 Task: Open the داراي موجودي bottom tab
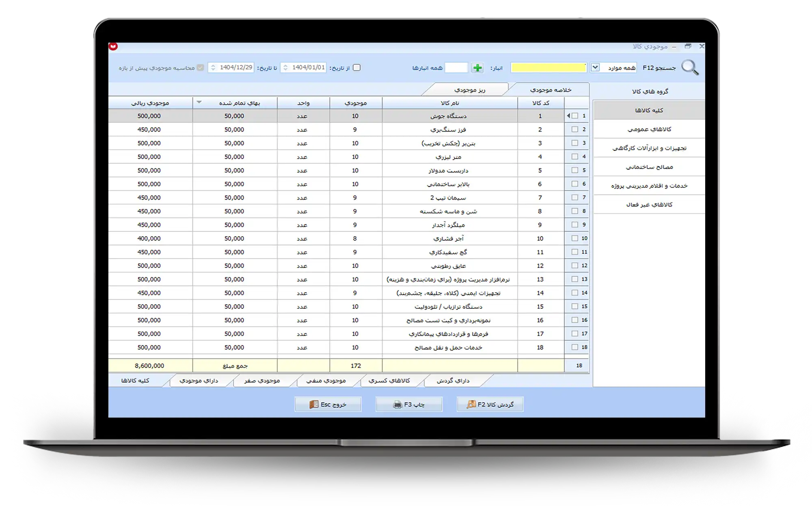tap(199, 381)
